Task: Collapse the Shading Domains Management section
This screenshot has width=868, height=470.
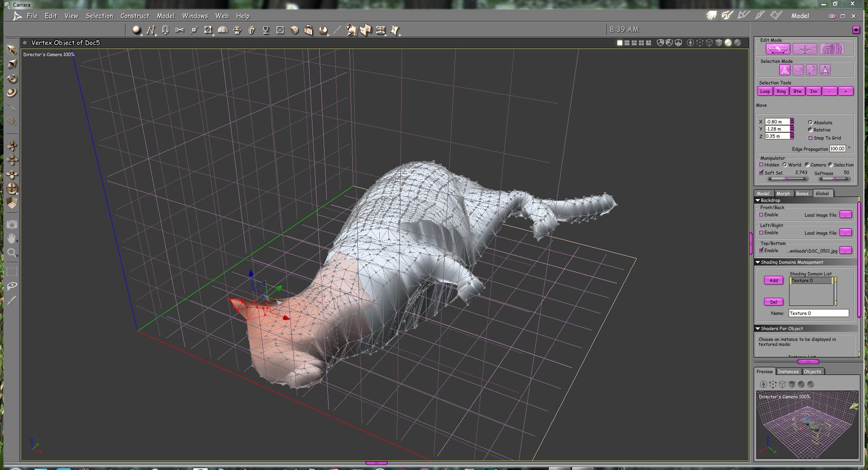Action: (x=758, y=262)
